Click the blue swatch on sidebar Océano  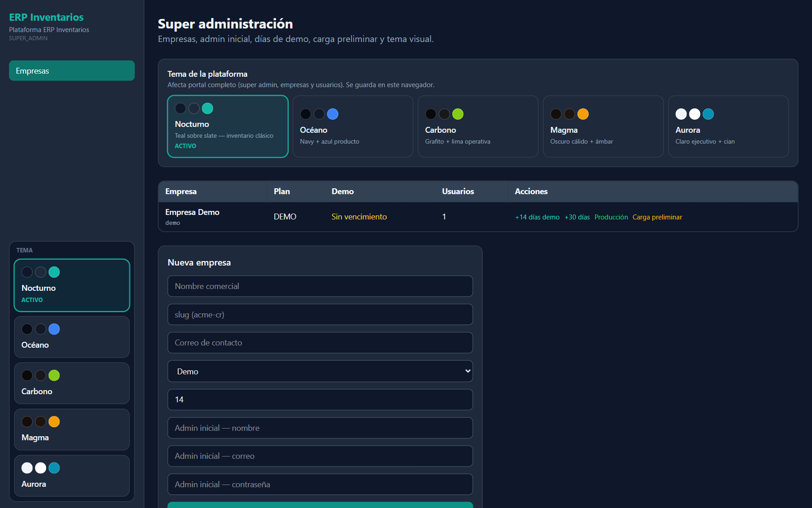(54, 329)
